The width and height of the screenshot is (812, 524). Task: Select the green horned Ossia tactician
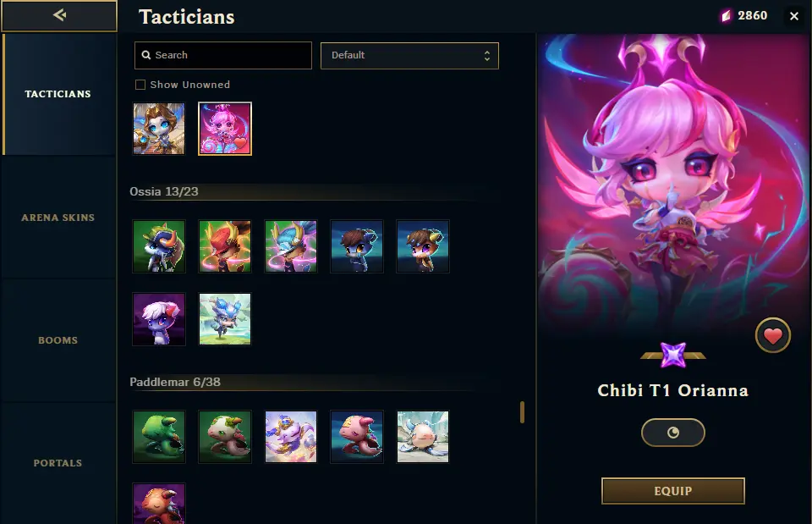[159, 246]
